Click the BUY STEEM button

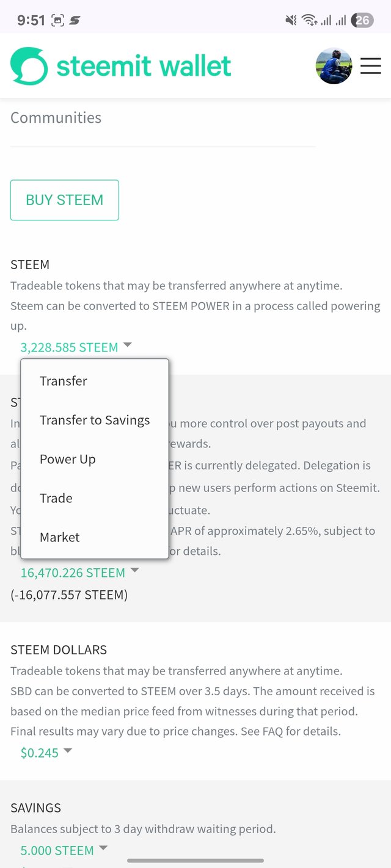[64, 200]
